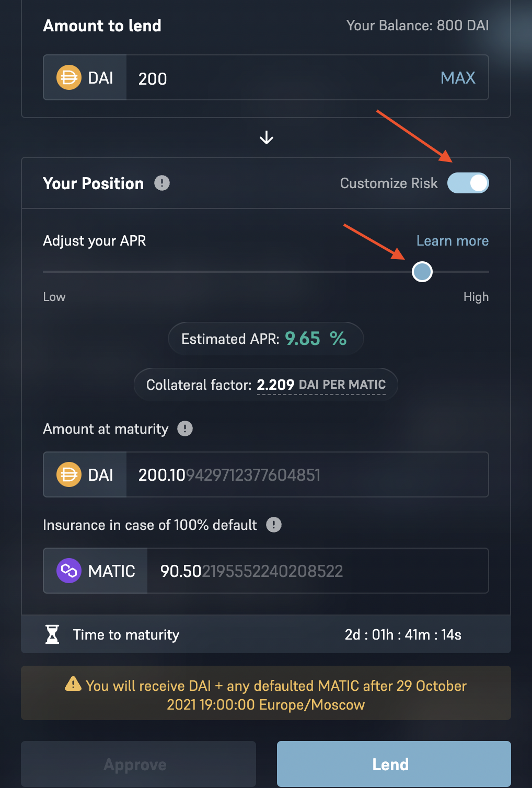Image resolution: width=532 pixels, height=788 pixels.
Task: Click the yellow warning triangle icon
Action: (x=73, y=684)
